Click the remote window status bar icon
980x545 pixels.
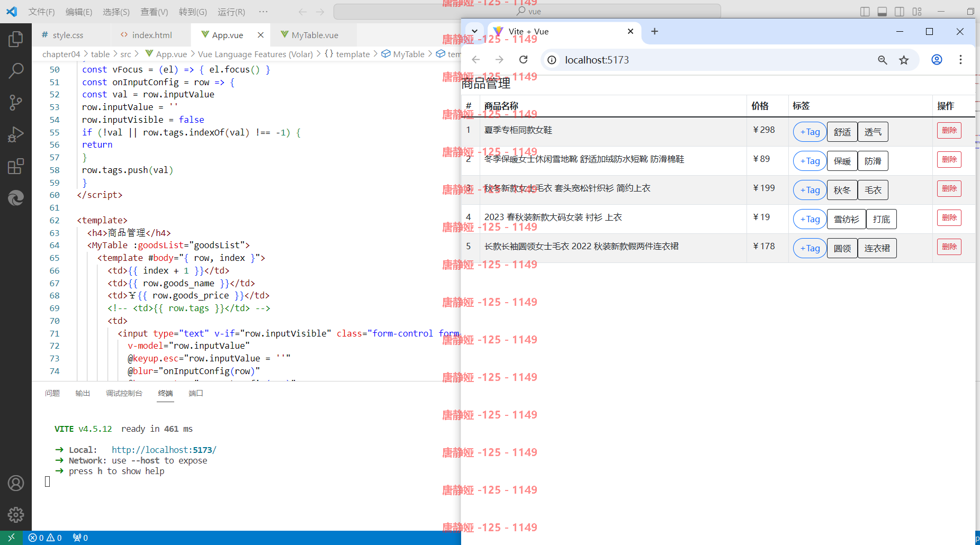11,538
